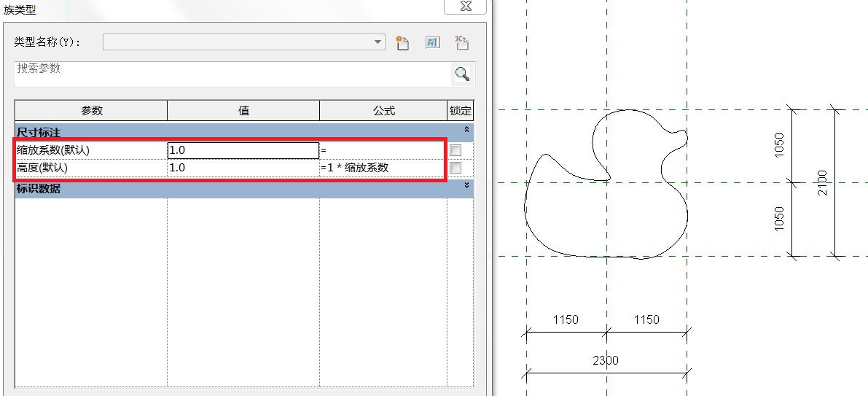Select the left 1150 dimension
Viewport: 868px width, 396px height.
tap(566, 319)
